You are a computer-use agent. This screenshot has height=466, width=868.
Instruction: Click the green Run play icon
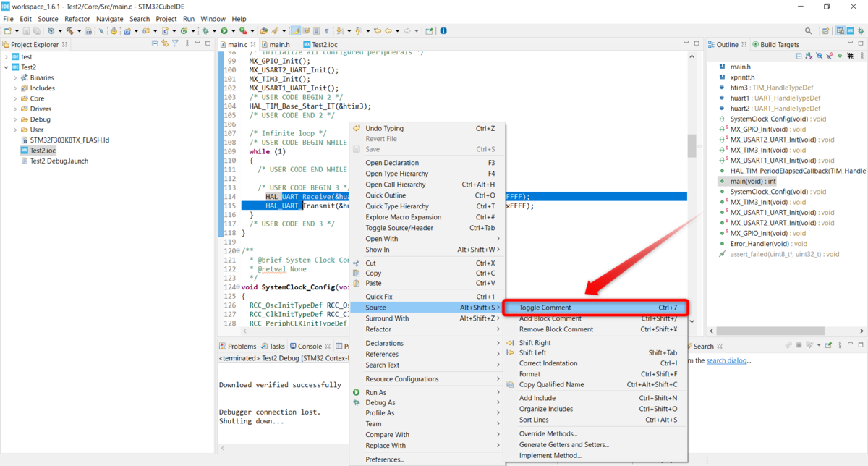[x=224, y=31]
